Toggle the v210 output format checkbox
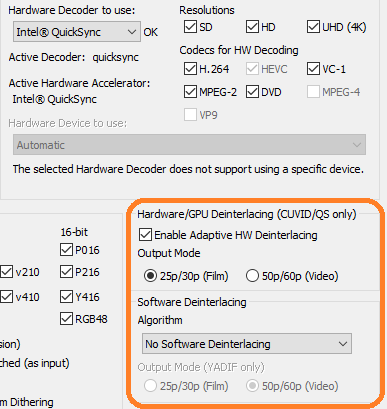The width and height of the screenshot is (387, 409). 6,272
